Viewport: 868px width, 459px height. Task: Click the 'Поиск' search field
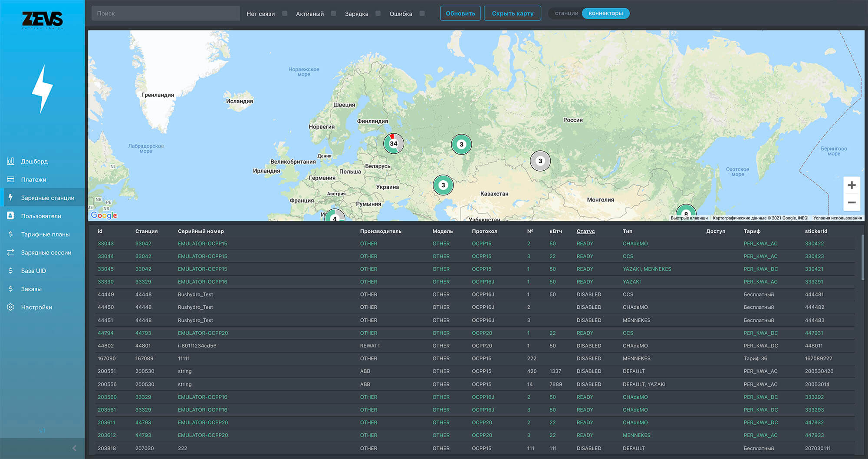[x=165, y=13]
